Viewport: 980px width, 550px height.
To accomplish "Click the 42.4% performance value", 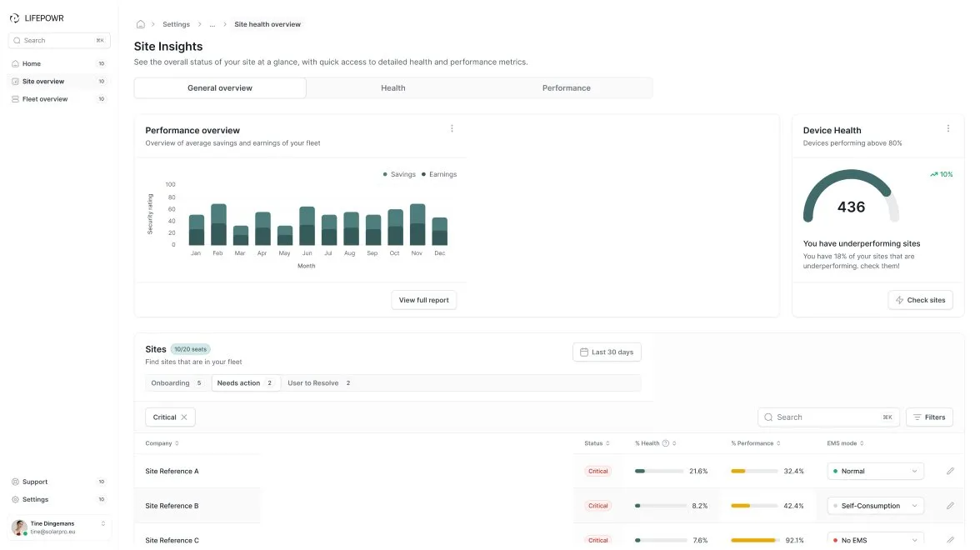I will coord(793,506).
